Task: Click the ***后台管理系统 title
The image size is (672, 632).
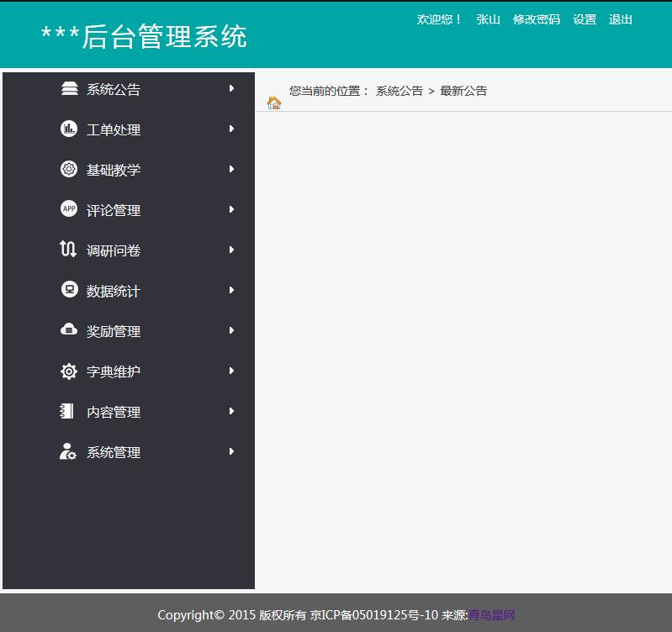Action: click(144, 36)
